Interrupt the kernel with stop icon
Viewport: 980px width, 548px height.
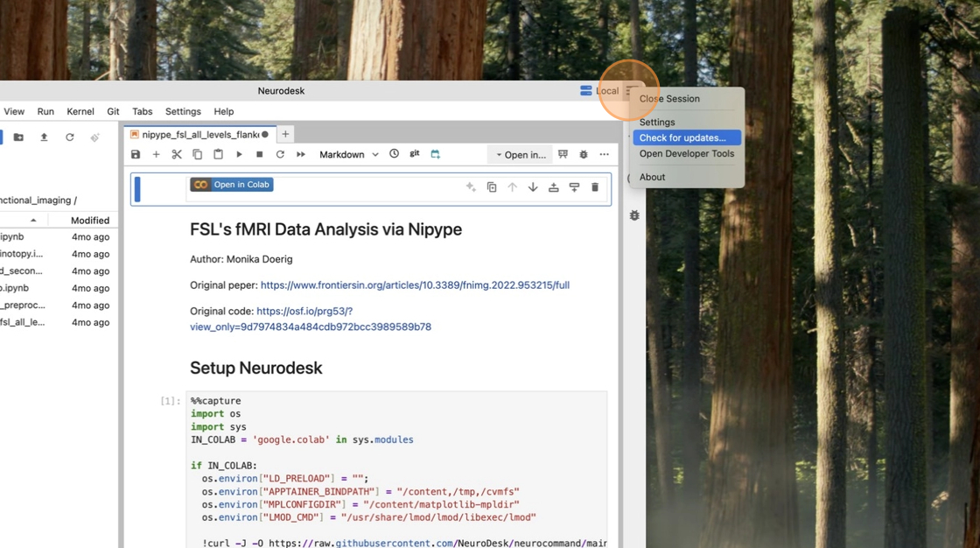coord(259,155)
